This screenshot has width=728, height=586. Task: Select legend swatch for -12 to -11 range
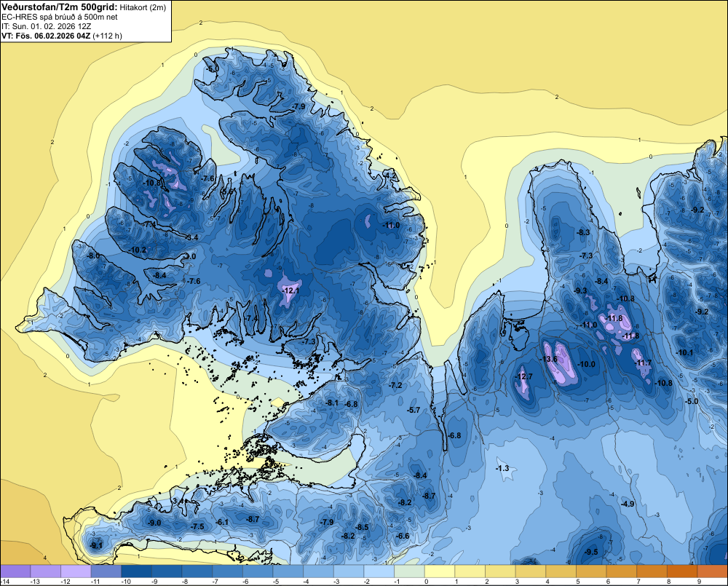click(76, 571)
